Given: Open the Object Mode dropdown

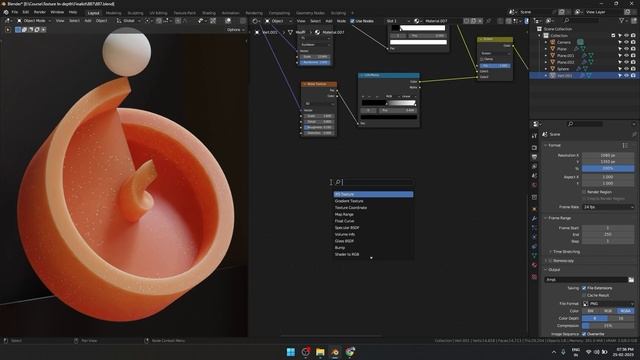Looking at the screenshot, I should coord(33,20).
